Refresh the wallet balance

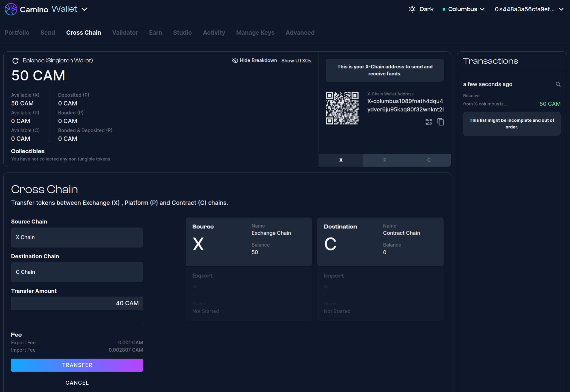pyautogui.click(x=15, y=61)
